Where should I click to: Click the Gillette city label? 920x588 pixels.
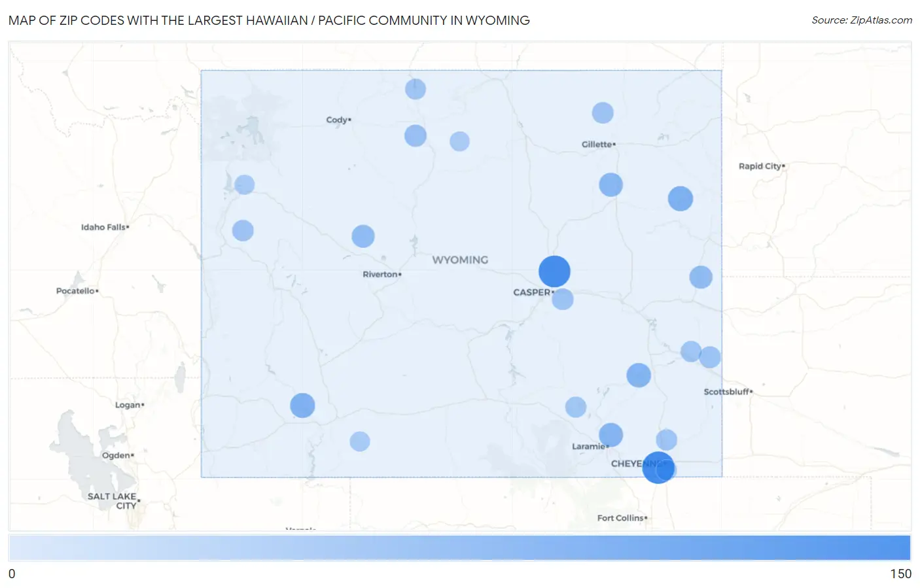(598, 144)
